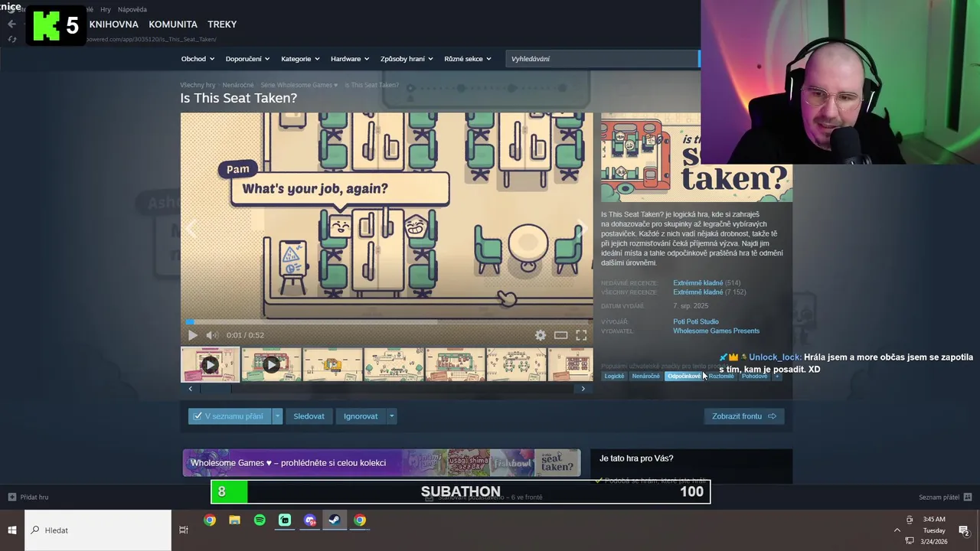
Task: Focus the Vyhledávání search field
Action: 602,59
